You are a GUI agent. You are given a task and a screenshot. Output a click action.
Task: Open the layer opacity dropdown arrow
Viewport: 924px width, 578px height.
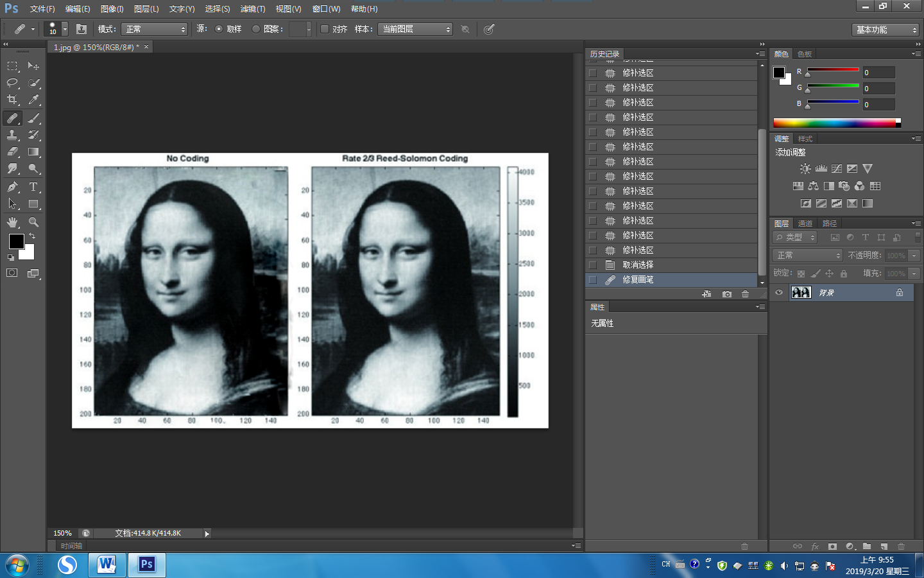coord(914,256)
